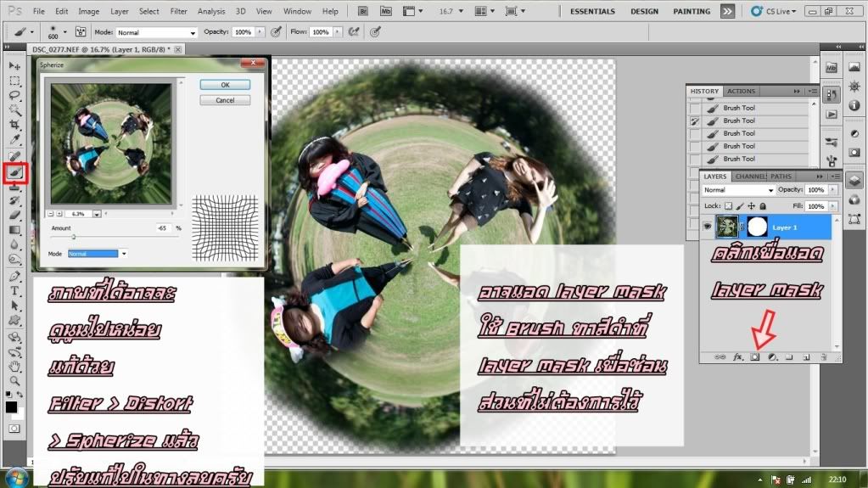Toggle lock all for layer
The height and width of the screenshot is (488, 868).
tap(763, 206)
